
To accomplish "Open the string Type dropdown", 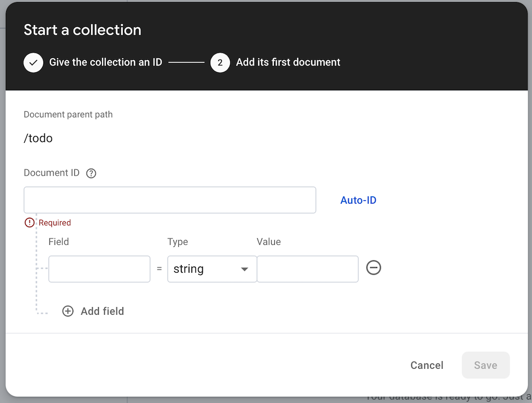I will pos(212,269).
